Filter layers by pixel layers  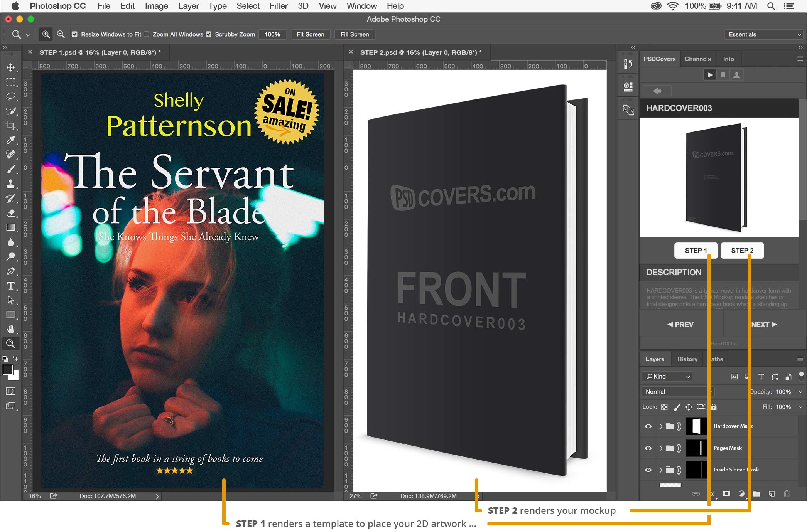734,377
